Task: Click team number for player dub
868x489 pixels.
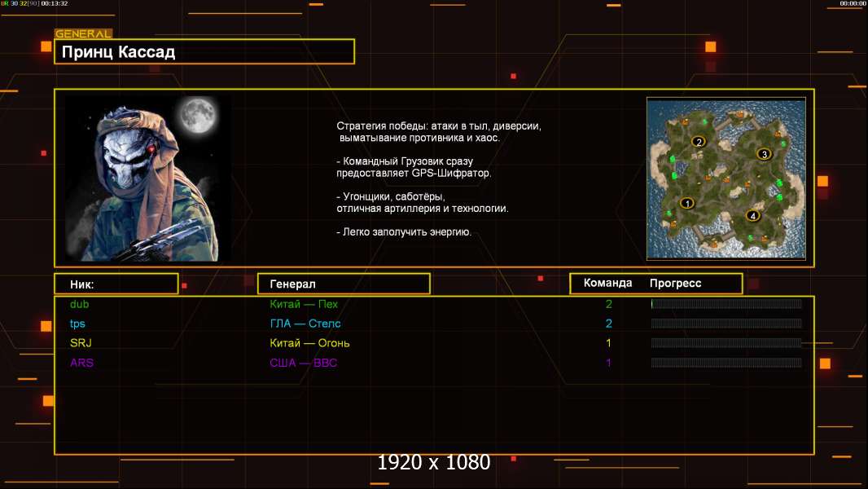Action: coord(608,304)
